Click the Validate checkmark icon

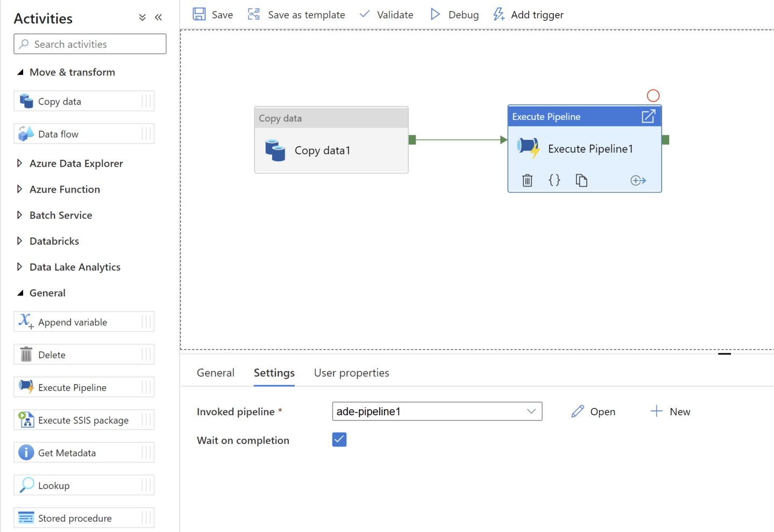tap(365, 13)
